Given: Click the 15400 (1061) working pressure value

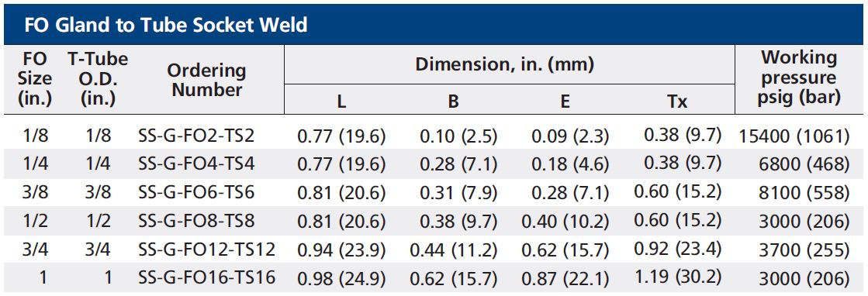Looking at the screenshot, I should [794, 136].
